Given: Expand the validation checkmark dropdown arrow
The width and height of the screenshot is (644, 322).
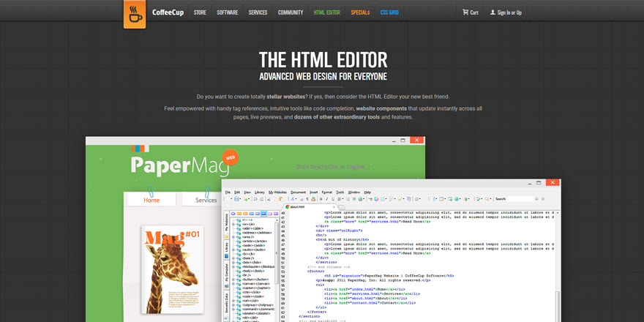Looking at the screenshot, I should click(482, 199).
